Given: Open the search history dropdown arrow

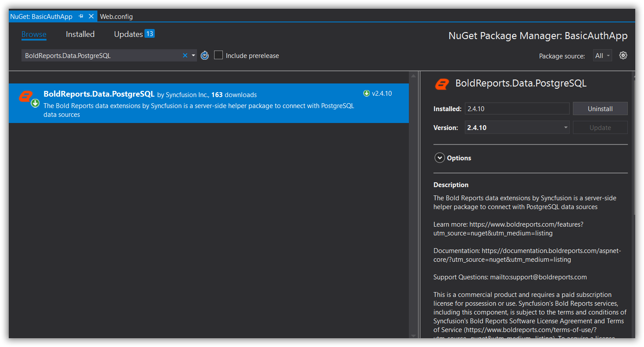Looking at the screenshot, I should (x=193, y=55).
